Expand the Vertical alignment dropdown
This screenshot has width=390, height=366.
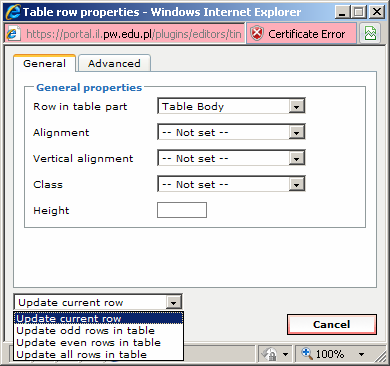pos(296,158)
